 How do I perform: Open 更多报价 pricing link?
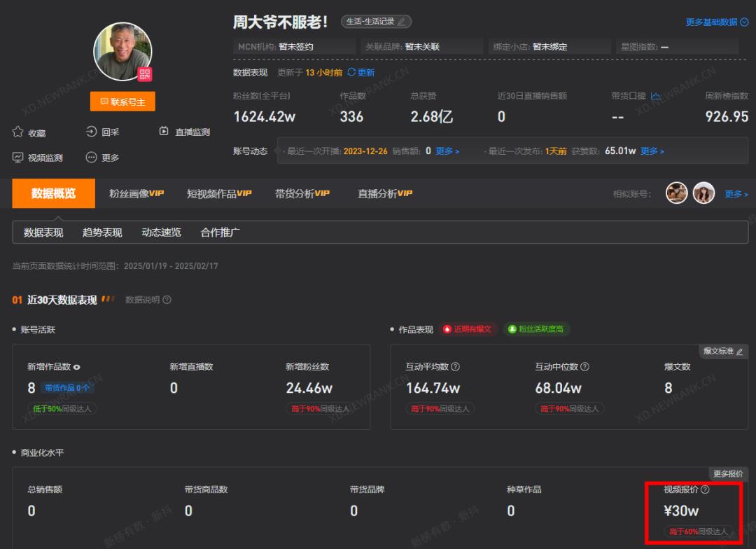[728, 473]
